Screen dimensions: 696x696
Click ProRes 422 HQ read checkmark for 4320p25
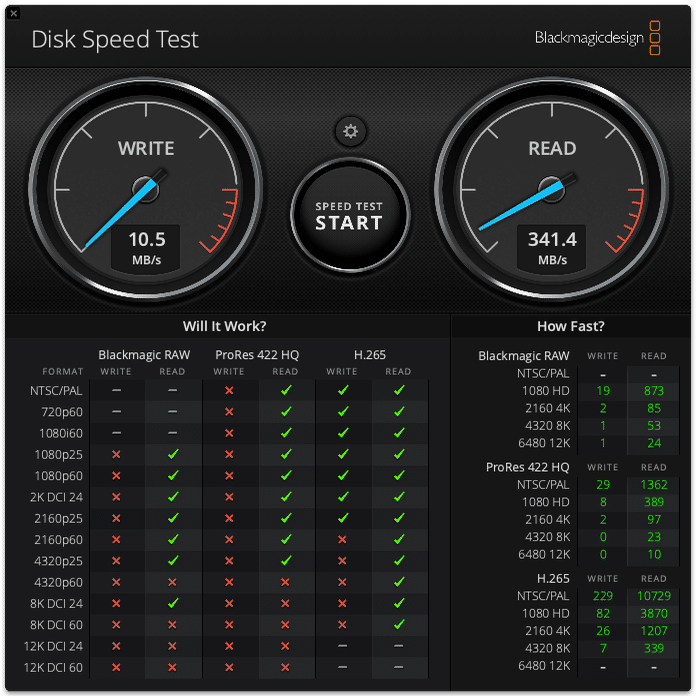point(286,561)
